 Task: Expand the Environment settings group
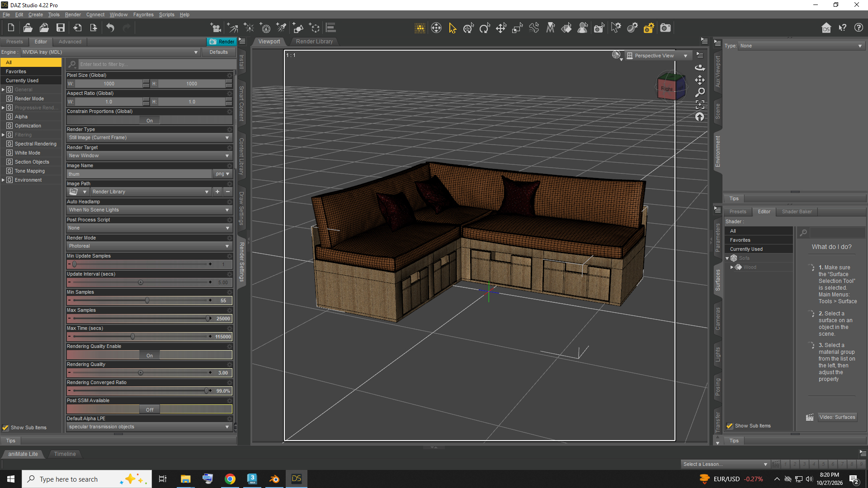tap(3, 180)
